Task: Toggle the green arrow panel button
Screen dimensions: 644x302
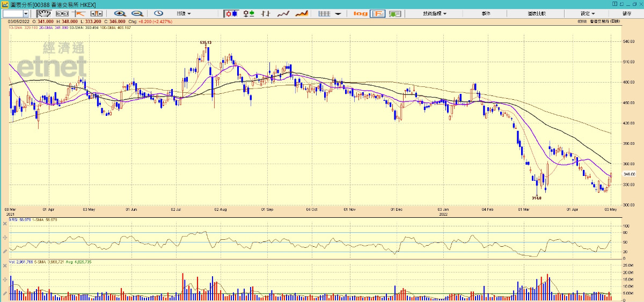Action: (x=396, y=13)
